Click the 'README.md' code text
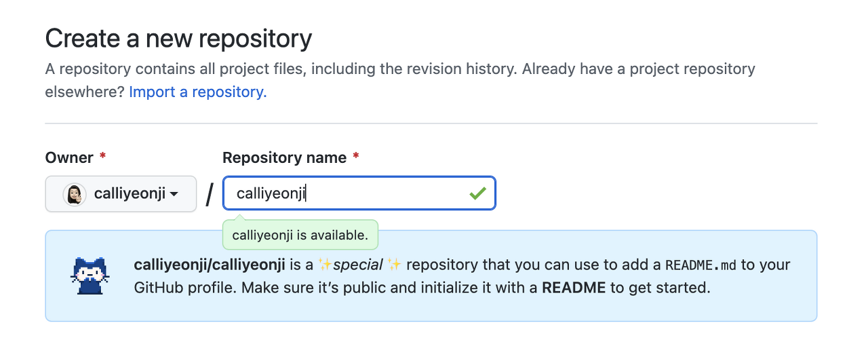The height and width of the screenshot is (340, 868). pyautogui.click(x=701, y=265)
